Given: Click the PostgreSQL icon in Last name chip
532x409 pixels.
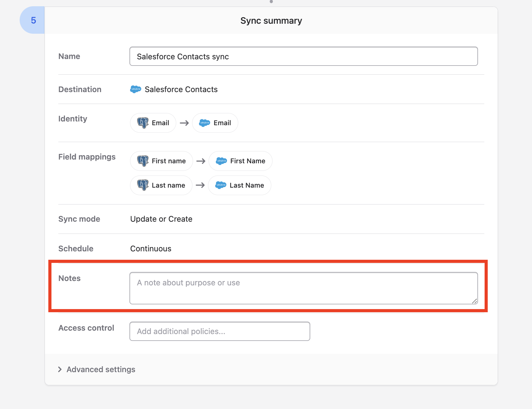Looking at the screenshot, I should point(143,185).
